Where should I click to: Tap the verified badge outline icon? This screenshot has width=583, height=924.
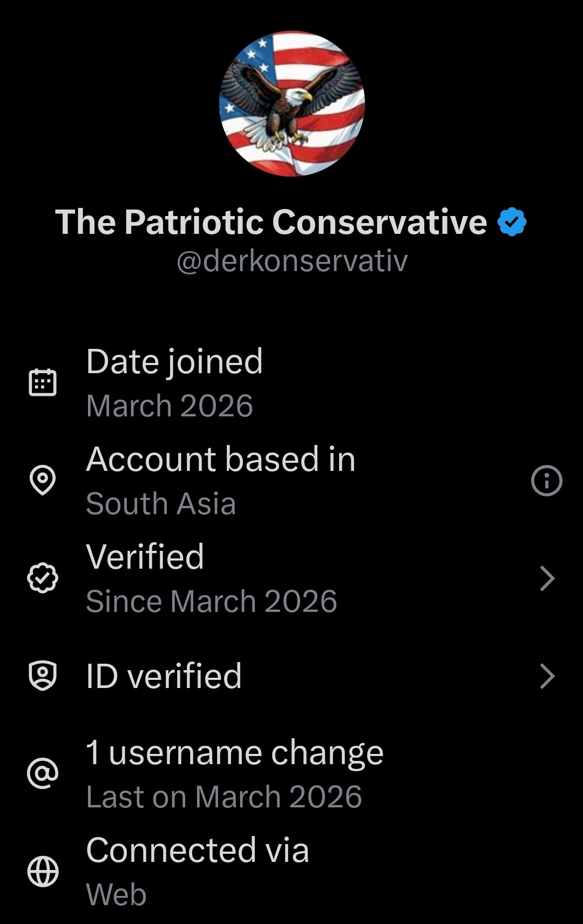tap(43, 578)
